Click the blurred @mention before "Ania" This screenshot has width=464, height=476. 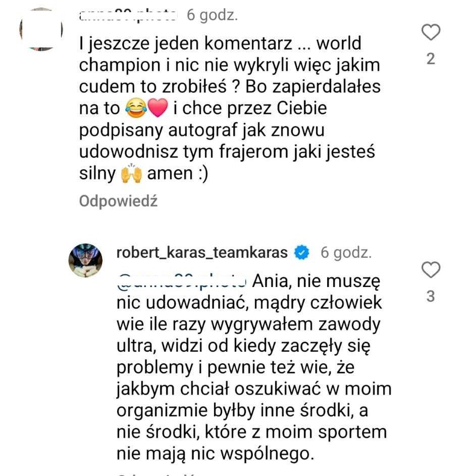181,280
